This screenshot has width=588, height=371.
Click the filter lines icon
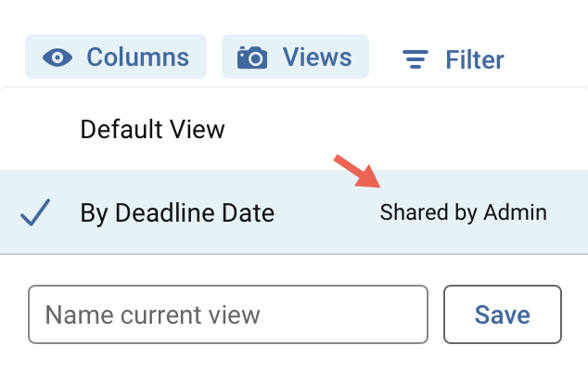tap(416, 60)
